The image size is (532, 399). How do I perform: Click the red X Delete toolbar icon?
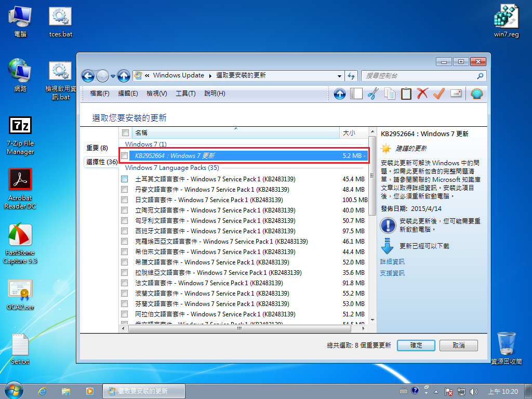(x=422, y=94)
